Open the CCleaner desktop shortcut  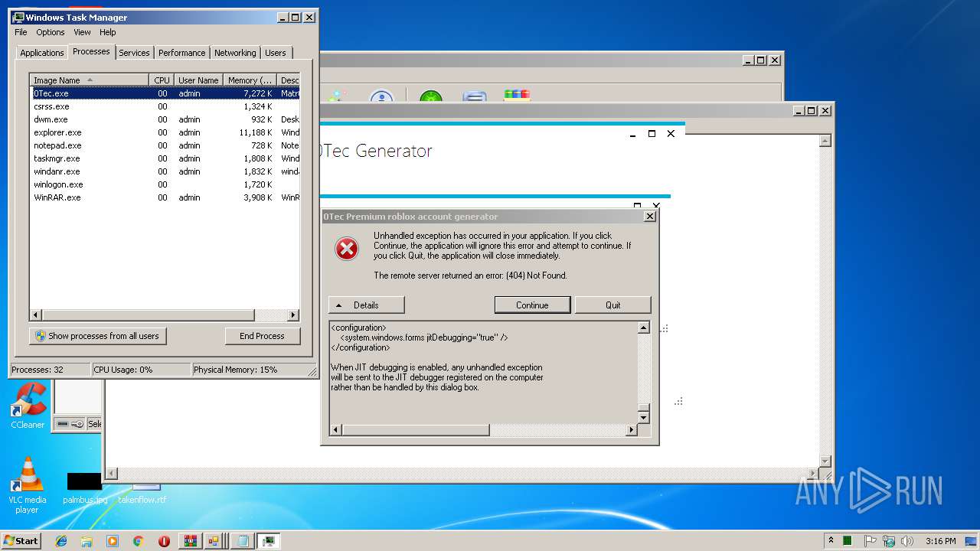tap(28, 406)
